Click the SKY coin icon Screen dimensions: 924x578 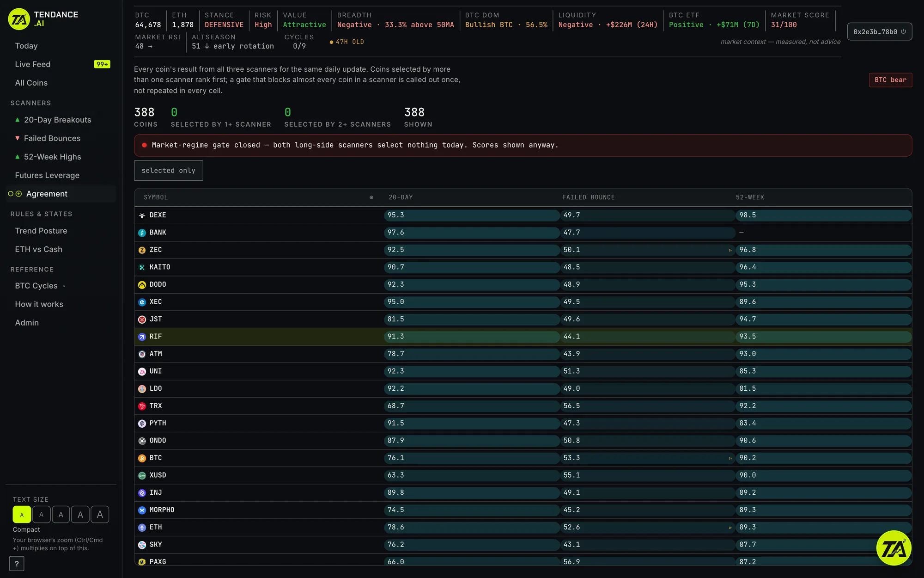tap(142, 545)
